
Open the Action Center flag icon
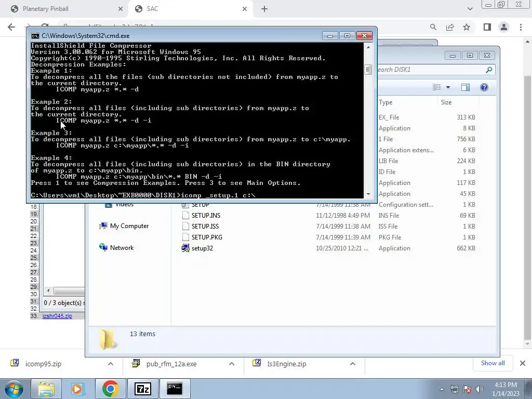click(x=467, y=389)
